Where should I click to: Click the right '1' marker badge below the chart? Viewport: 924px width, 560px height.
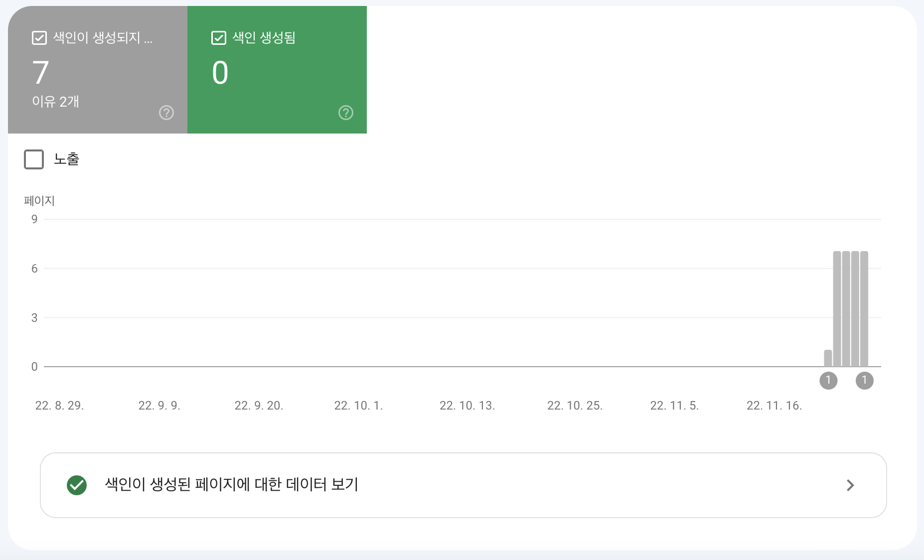tap(865, 381)
